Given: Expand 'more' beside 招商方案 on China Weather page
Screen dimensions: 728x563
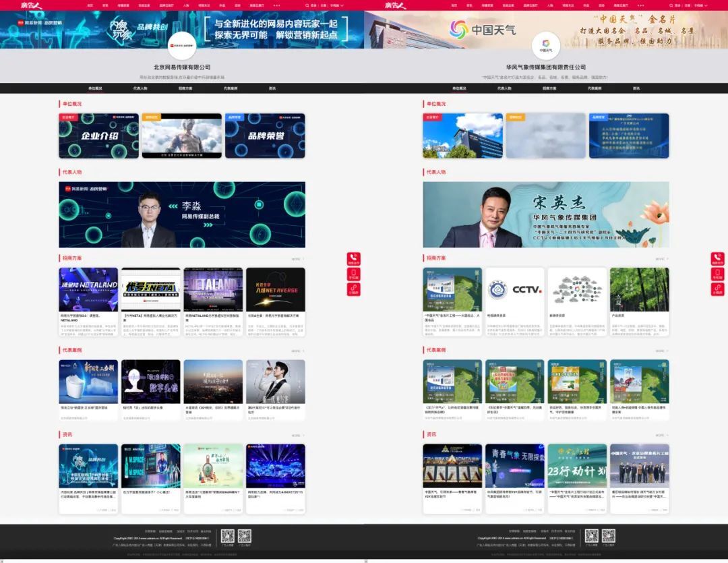Looking at the screenshot, I should 662,259.
